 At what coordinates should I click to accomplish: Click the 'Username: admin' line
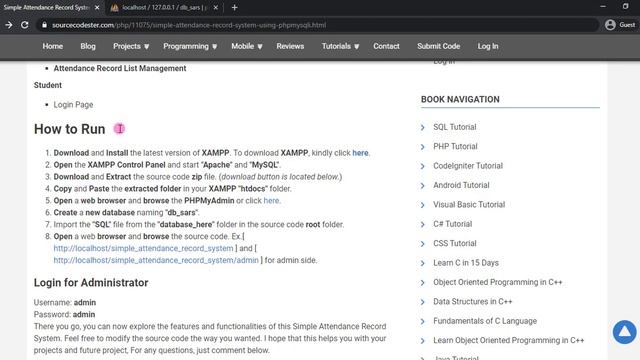click(65, 302)
